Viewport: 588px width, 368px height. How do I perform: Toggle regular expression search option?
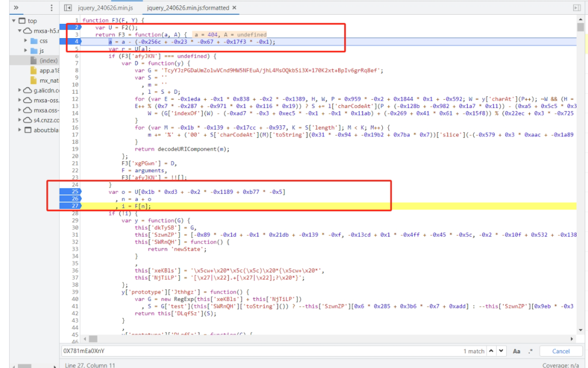pos(530,351)
